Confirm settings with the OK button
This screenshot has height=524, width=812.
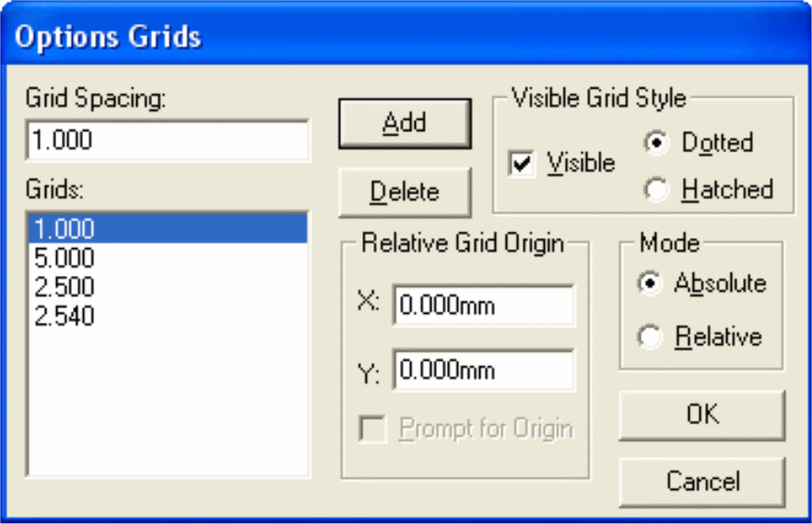pyautogui.click(x=701, y=414)
